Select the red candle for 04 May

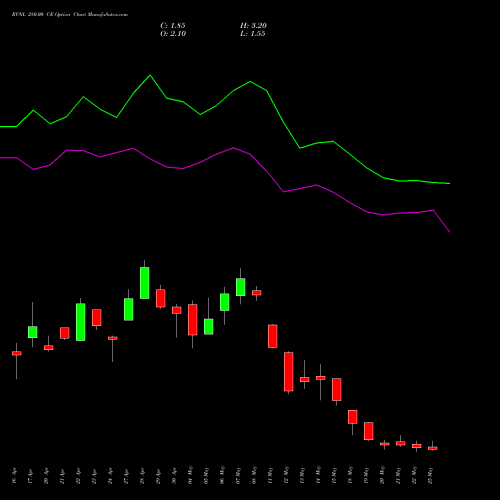point(193,320)
